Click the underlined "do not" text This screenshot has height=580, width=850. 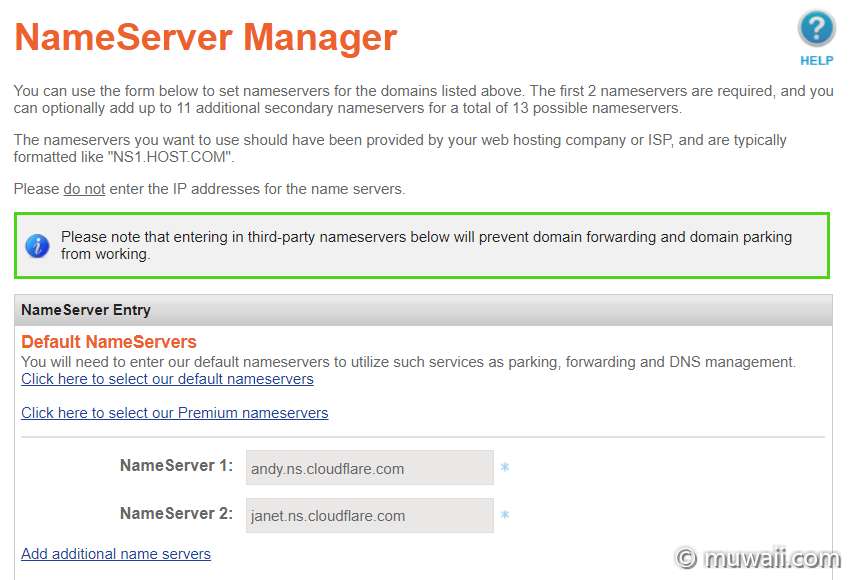[x=84, y=189]
